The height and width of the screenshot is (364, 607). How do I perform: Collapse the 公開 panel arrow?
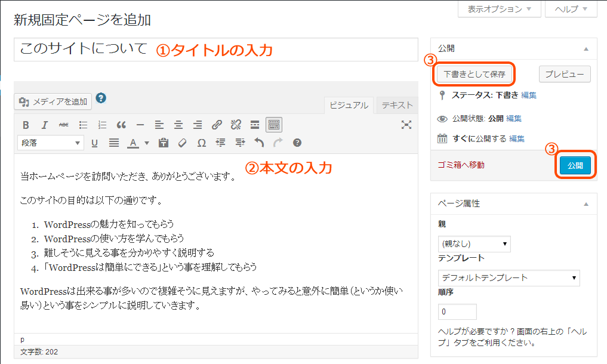(586, 49)
